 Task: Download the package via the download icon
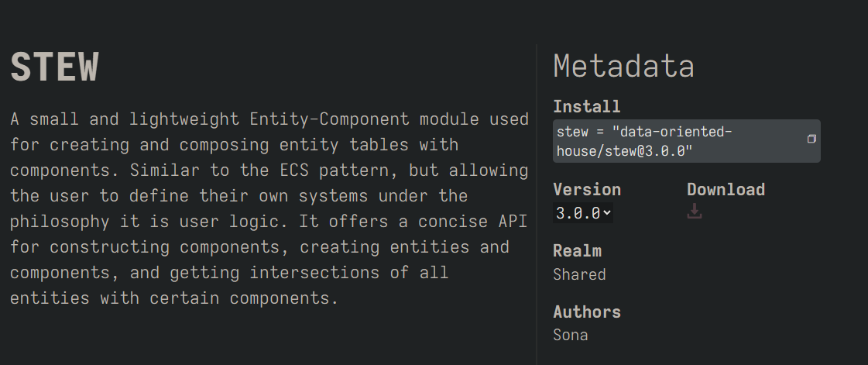tap(695, 211)
